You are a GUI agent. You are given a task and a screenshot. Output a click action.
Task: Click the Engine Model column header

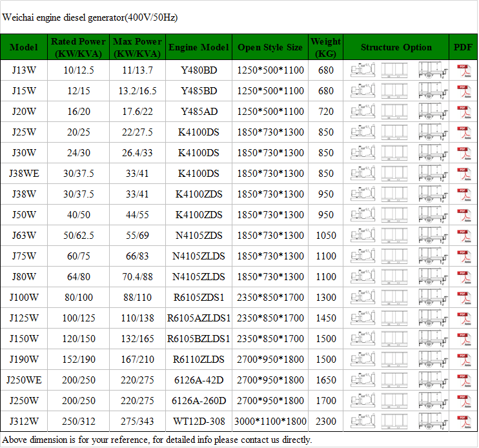click(x=199, y=47)
